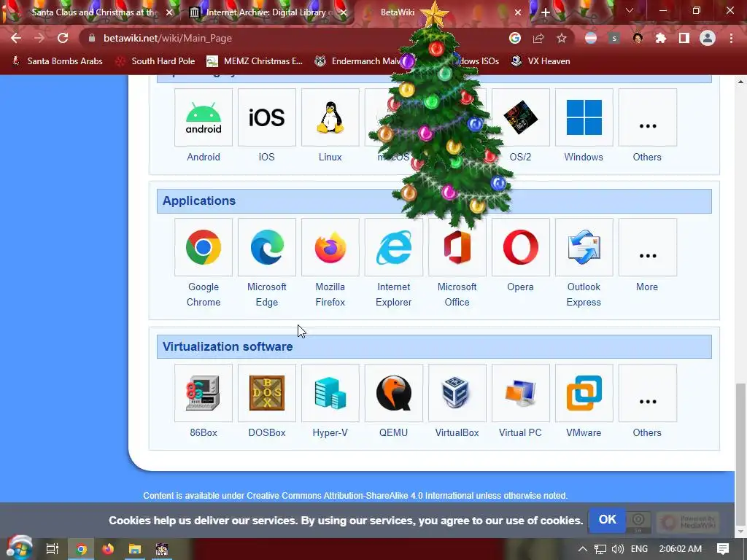
Task: Open the QEMU icon
Action: coord(393,393)
